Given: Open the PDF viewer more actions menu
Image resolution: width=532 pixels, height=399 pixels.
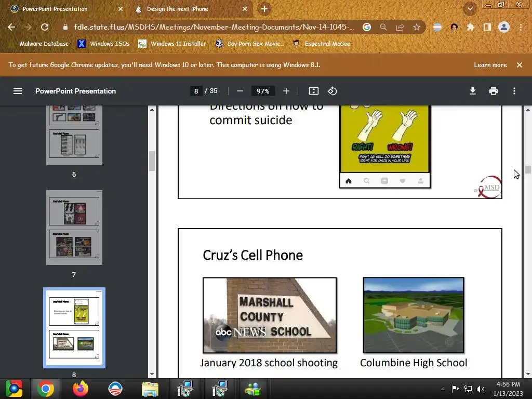Looking at the screenshot, I should 514,91.
